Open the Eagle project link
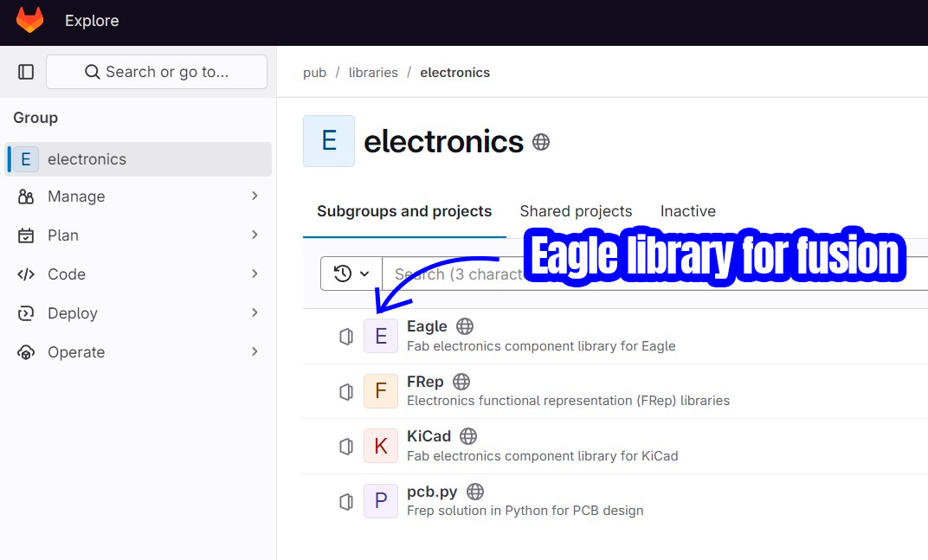 [427, 327]
